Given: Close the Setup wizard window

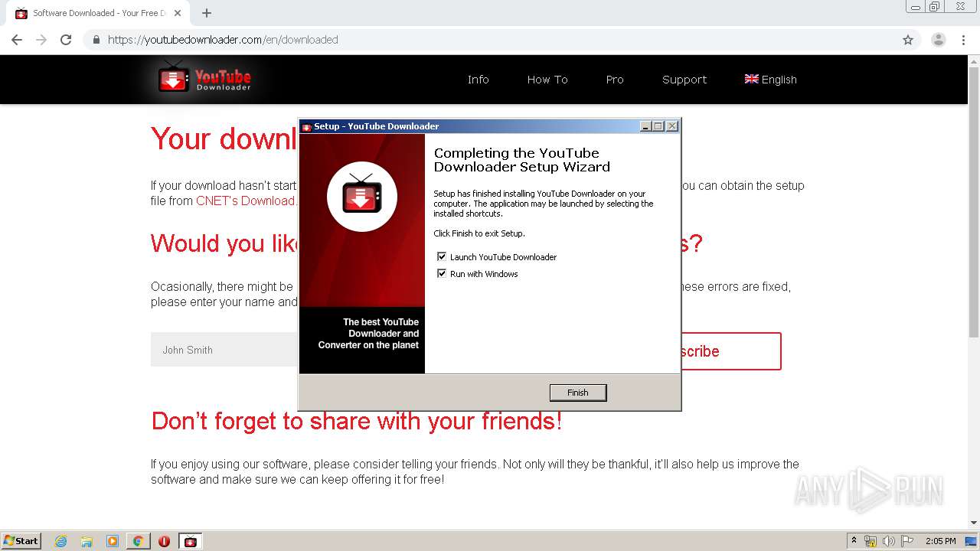Looking at the screenshot, I should pos(672,126).
